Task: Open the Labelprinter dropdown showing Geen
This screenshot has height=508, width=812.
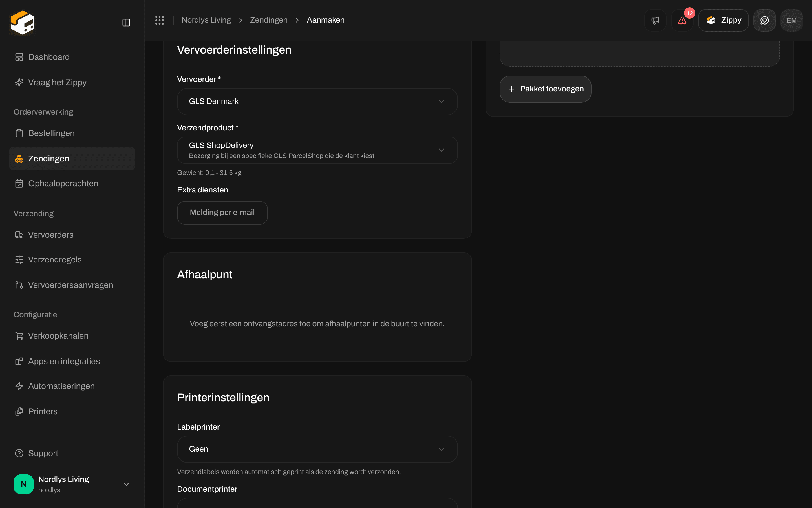Action: tap(317, 449)
